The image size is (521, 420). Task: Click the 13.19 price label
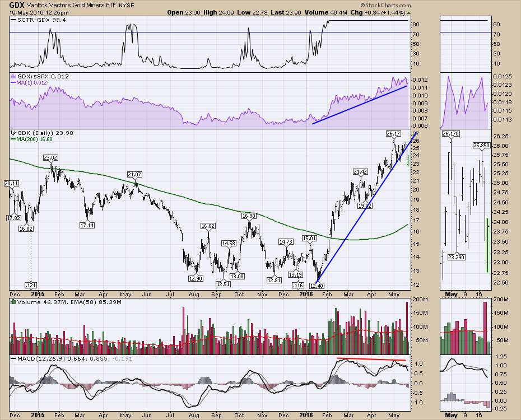click(x=295, y=274)
